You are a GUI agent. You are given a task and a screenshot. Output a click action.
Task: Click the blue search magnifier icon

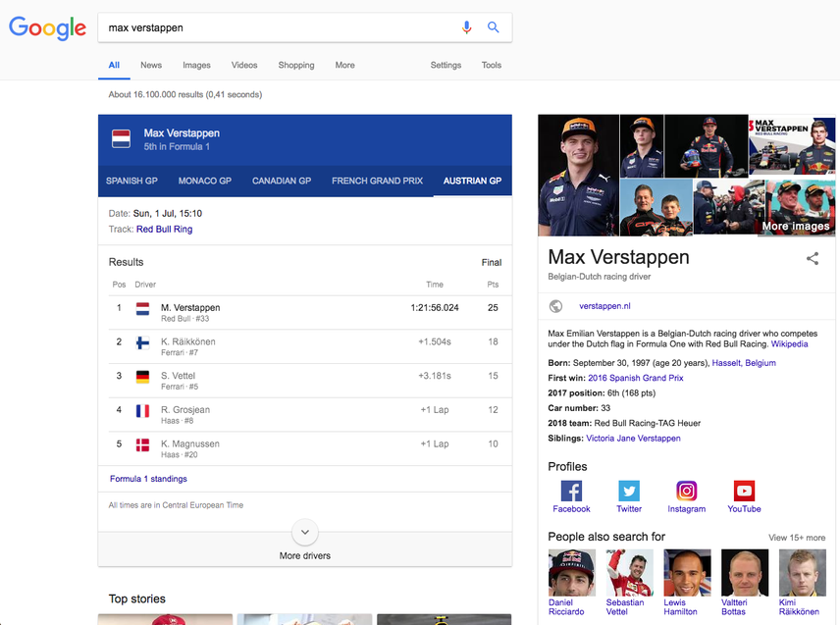tap(494, 27)
